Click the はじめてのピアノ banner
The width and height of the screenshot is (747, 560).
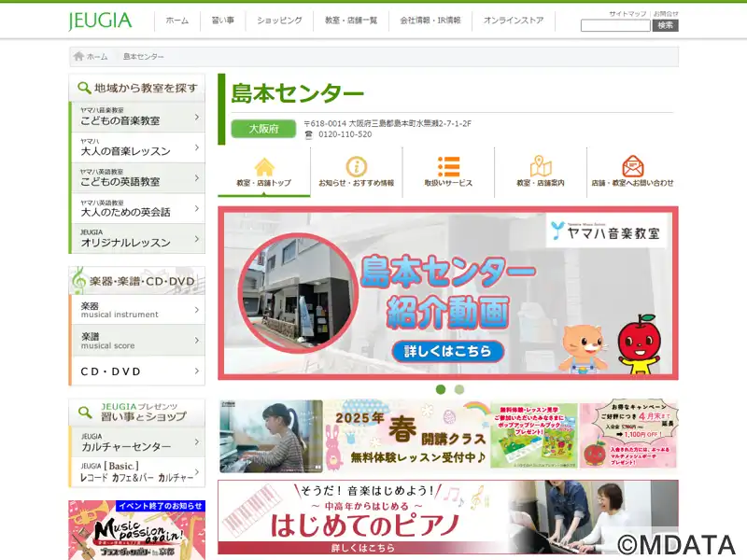448,517
